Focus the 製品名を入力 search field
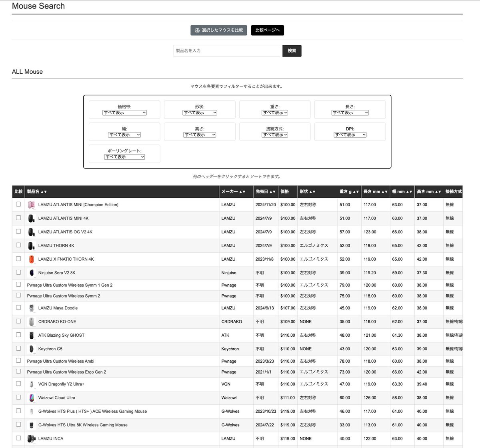The image size is (480, 448). pos(228,51)
